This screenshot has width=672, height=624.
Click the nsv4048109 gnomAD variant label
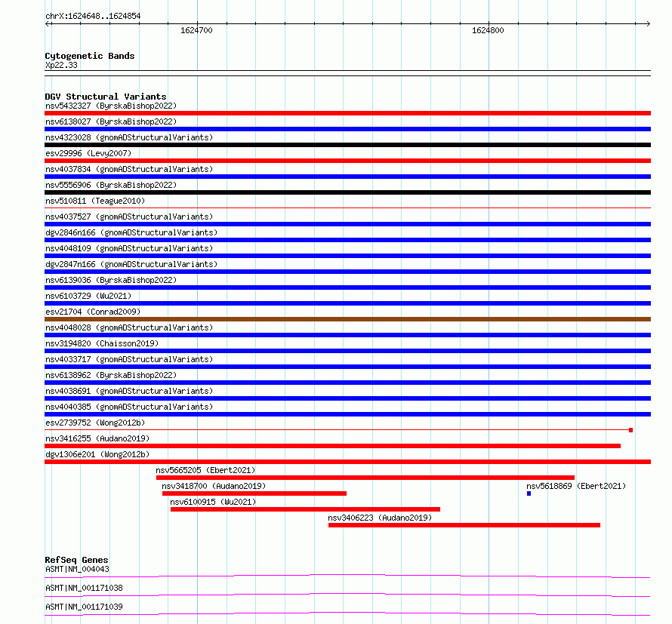129,248
